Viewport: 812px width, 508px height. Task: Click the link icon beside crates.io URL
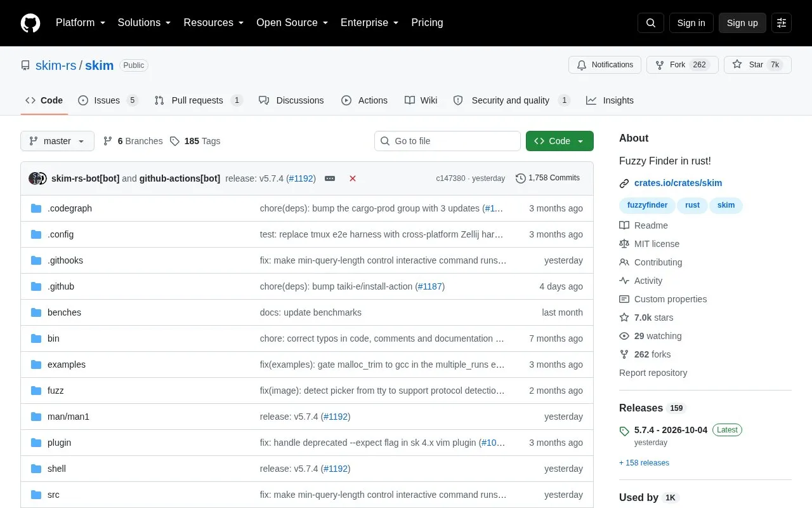[624, 184]
